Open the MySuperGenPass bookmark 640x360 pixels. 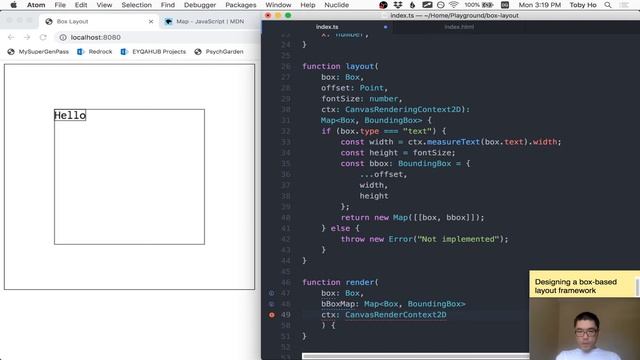coord(38,51)
